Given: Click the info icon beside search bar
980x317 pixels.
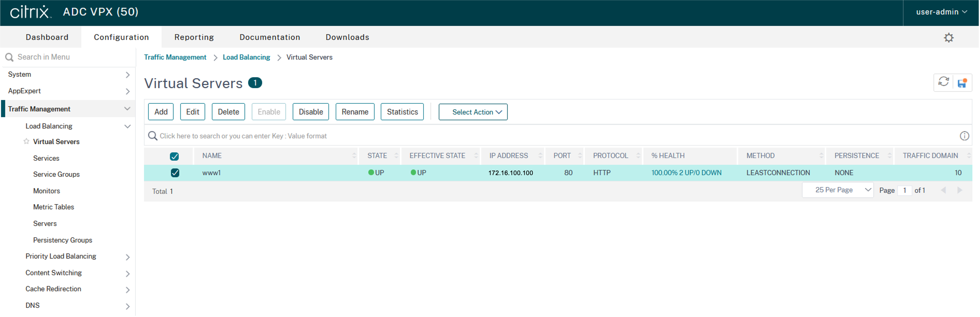Looking at the screenshot, I should (964, 136).
